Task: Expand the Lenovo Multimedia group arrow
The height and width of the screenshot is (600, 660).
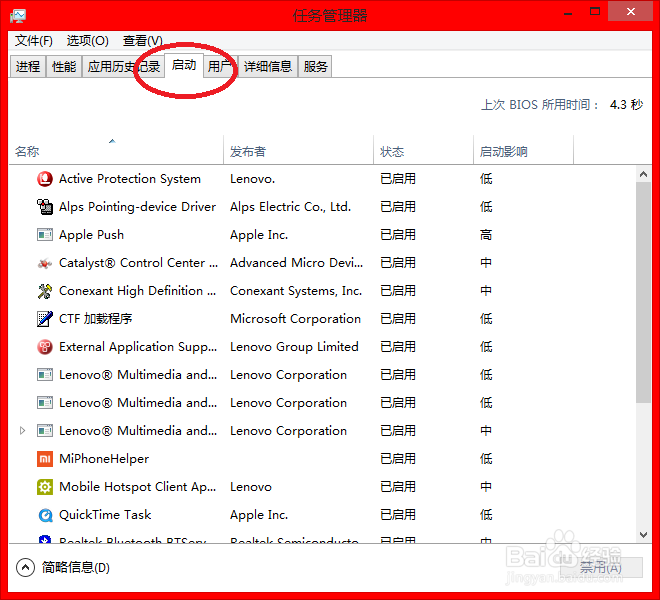Action: [23, 431]
